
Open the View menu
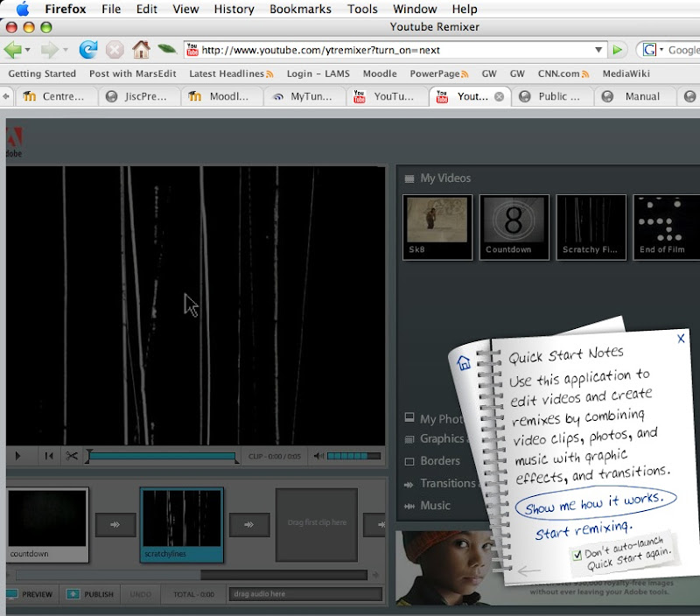pos(185,9)
